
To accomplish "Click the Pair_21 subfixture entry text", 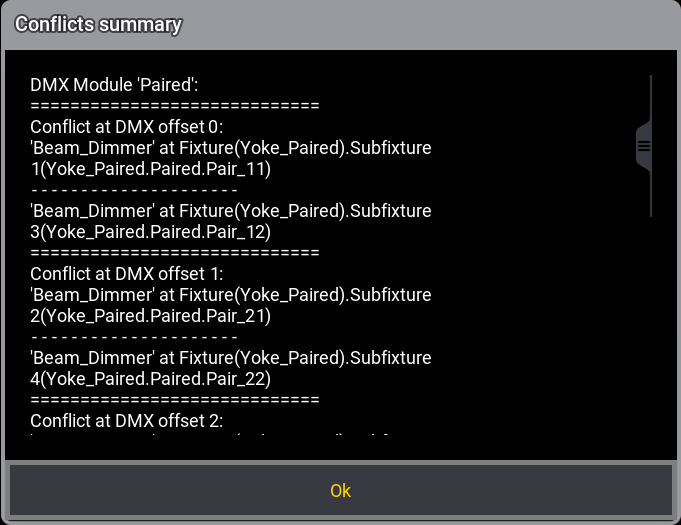I will (x=151, y=316).
